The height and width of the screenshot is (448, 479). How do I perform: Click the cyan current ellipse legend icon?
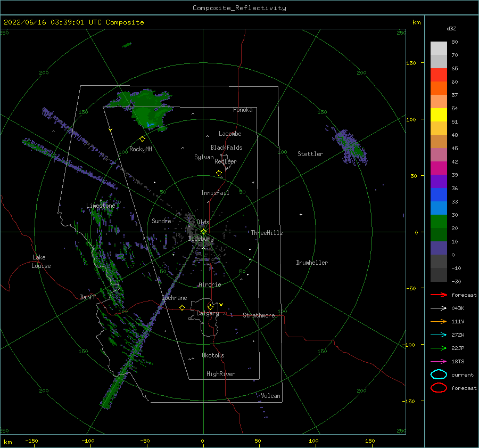439,374
